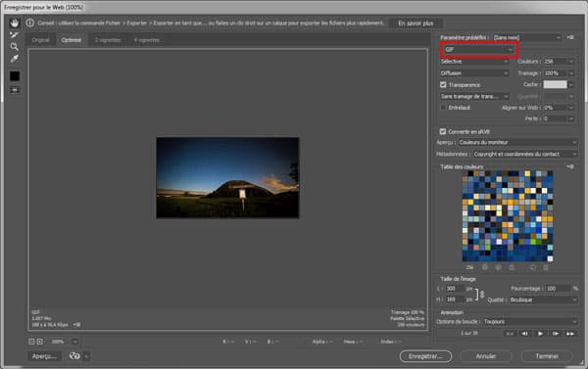
Task: Switch to the 2 vignettes tab
Action: pyautogui.click(x=108, y=40)
